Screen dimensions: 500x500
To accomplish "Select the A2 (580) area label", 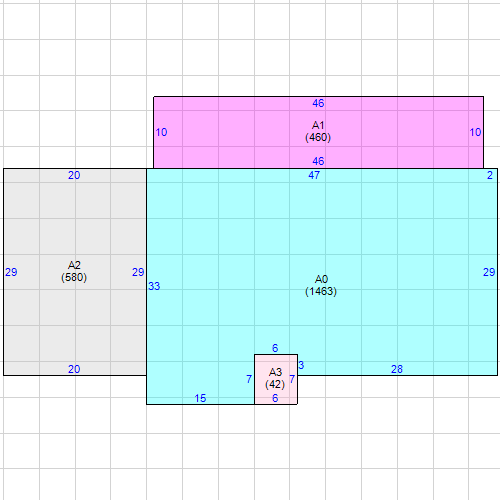I will point(74,271).
